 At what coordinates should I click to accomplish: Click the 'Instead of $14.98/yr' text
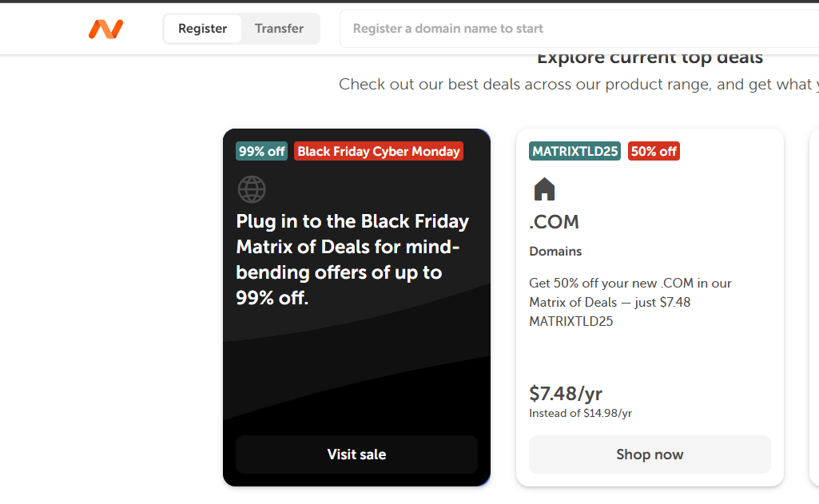pos(580,414)
